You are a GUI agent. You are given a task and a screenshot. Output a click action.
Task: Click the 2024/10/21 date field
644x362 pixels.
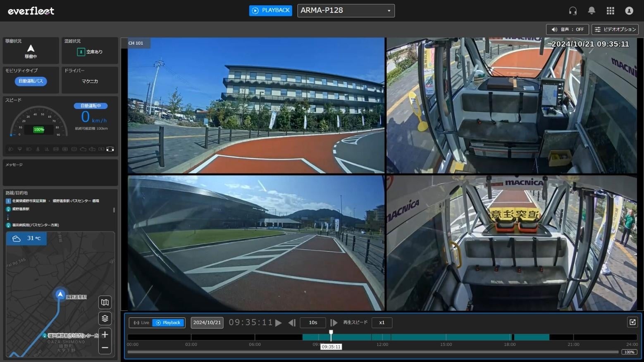(x=207, y=323)
